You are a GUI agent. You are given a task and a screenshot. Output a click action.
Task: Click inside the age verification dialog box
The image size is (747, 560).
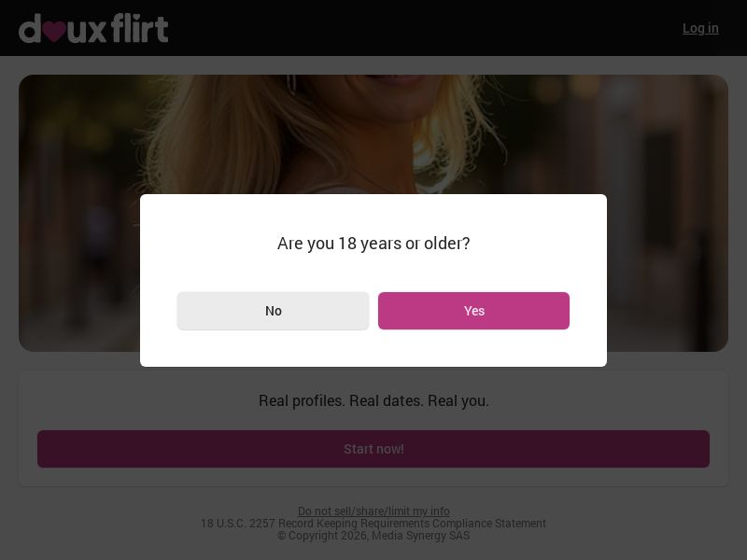click(x=373, y=245)
